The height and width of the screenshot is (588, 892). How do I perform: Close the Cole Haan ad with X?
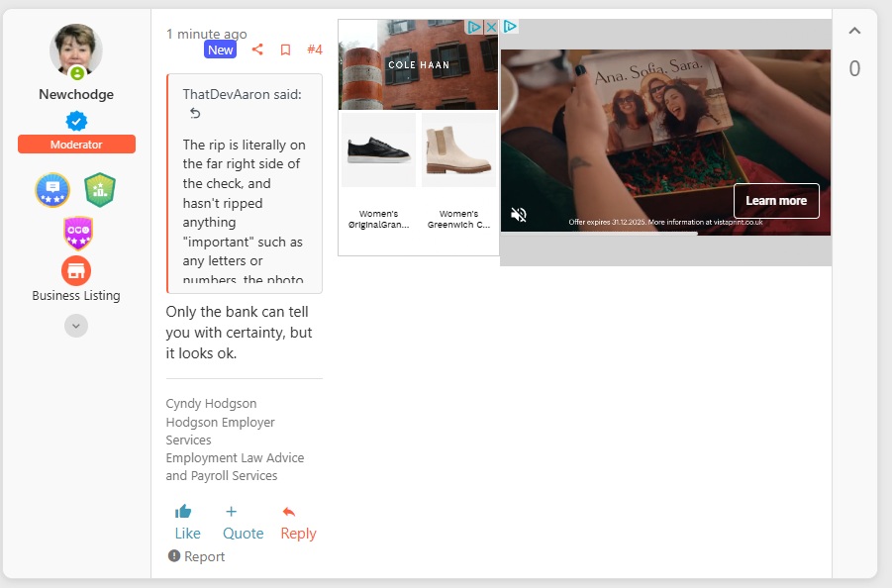tap(490, 27)
